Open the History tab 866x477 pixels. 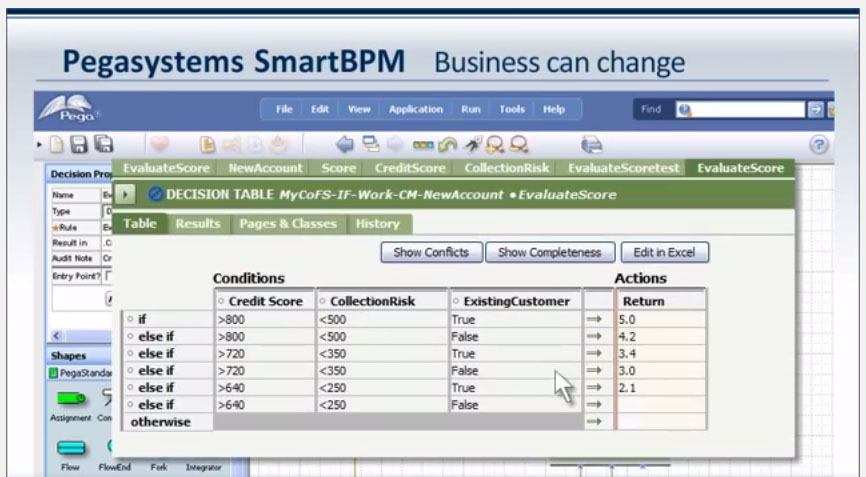378,224
